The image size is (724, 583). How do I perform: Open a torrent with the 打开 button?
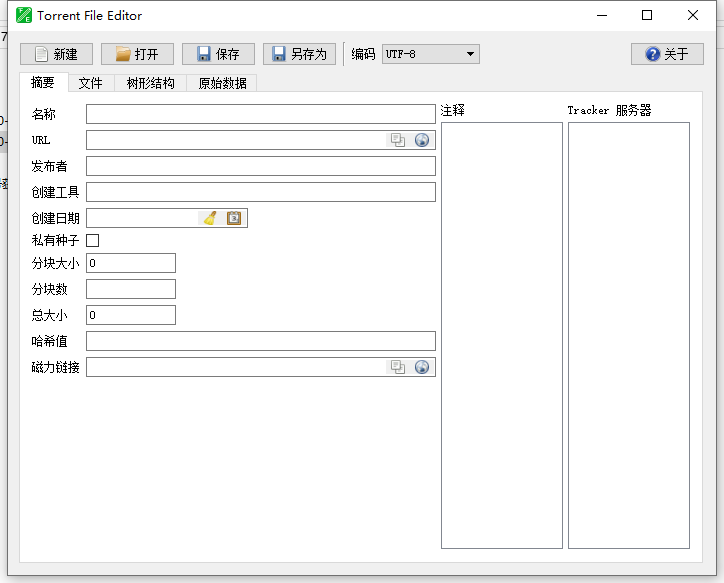137,54
